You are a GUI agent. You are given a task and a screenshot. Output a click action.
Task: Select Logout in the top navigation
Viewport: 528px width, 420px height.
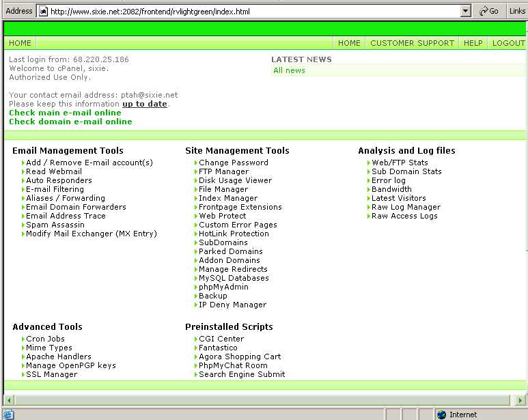point(508,43)
